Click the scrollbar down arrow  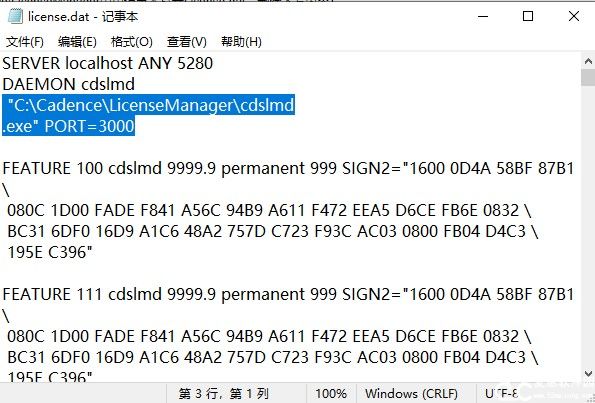[x=588, y=374]
